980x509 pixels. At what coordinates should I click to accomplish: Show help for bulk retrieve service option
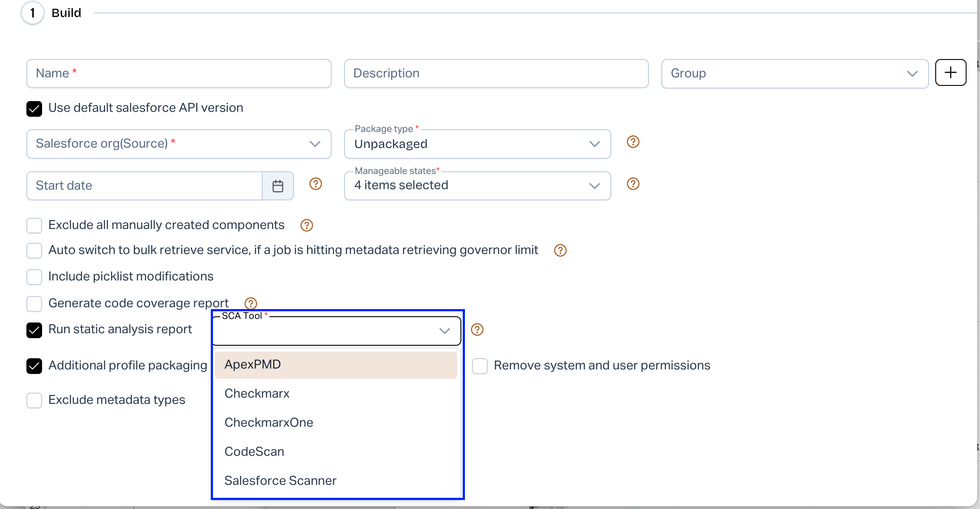click(560, 250)
